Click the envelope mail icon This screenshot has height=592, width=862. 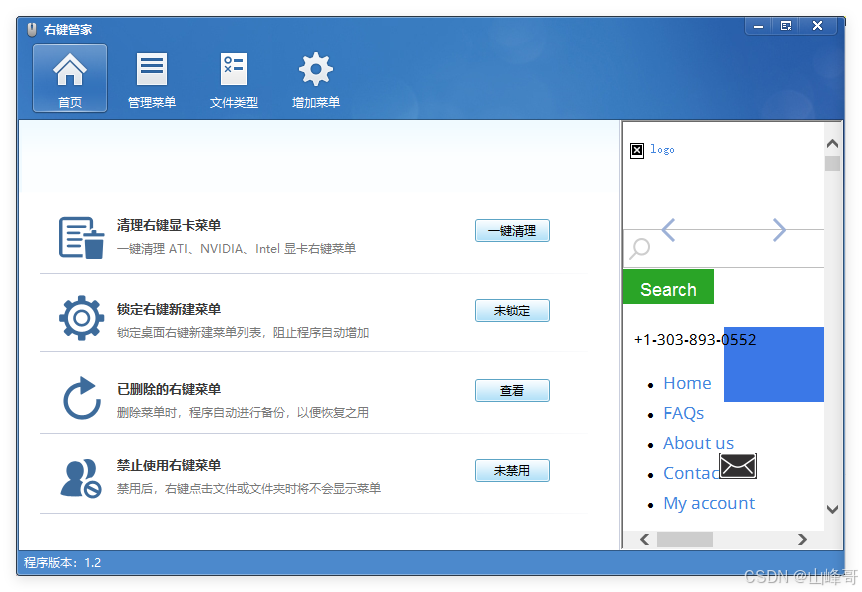click(738, 466)
